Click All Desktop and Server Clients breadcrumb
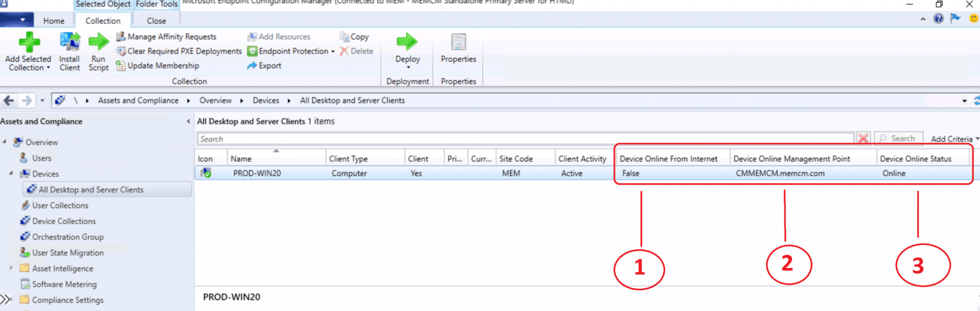 tap(352, 100)
